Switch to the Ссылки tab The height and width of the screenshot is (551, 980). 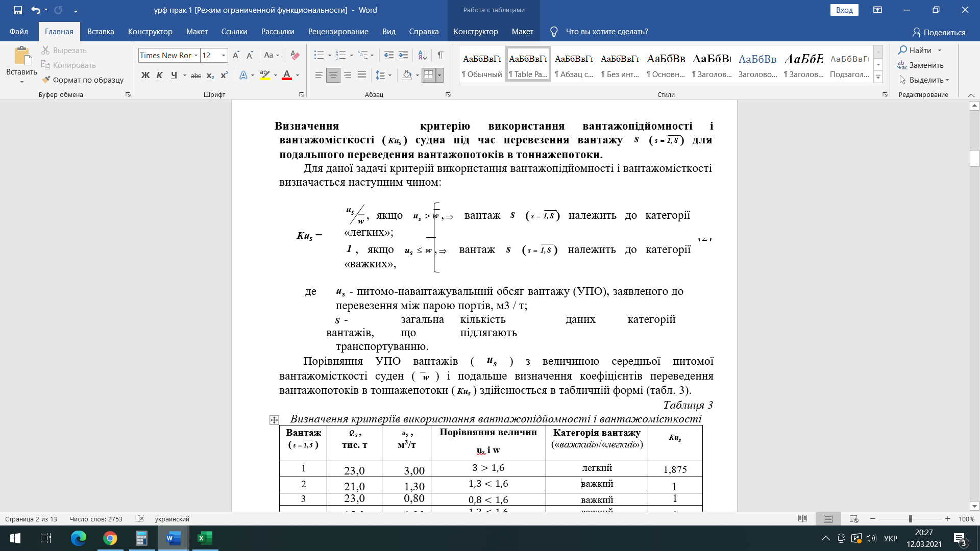click(x=234, y=32)
